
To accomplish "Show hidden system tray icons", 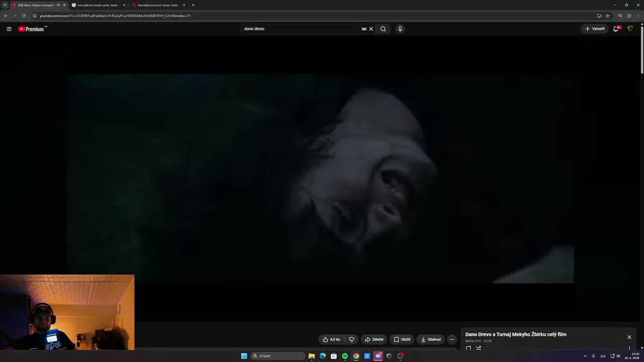I will click(585, 356).
